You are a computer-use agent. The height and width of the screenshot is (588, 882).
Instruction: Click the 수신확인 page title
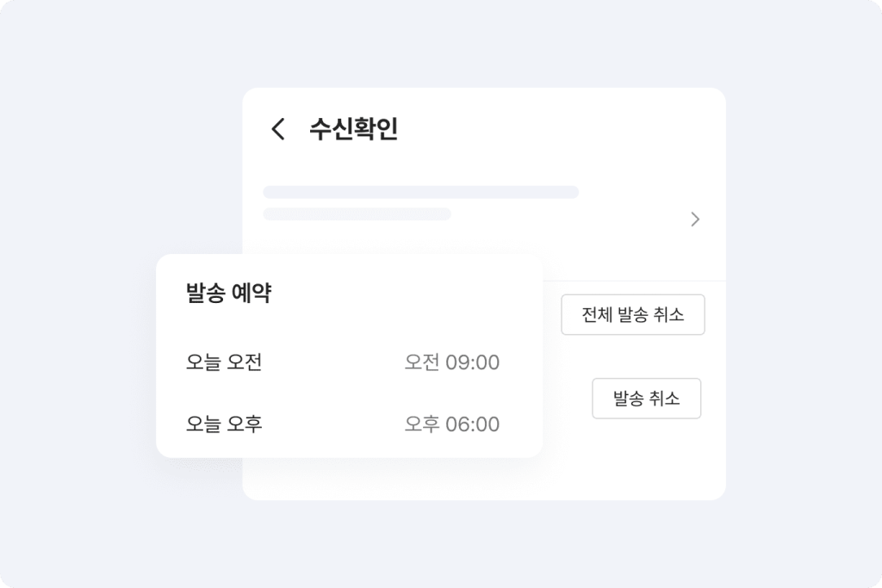pyautogui.click(x=353, y=130)
